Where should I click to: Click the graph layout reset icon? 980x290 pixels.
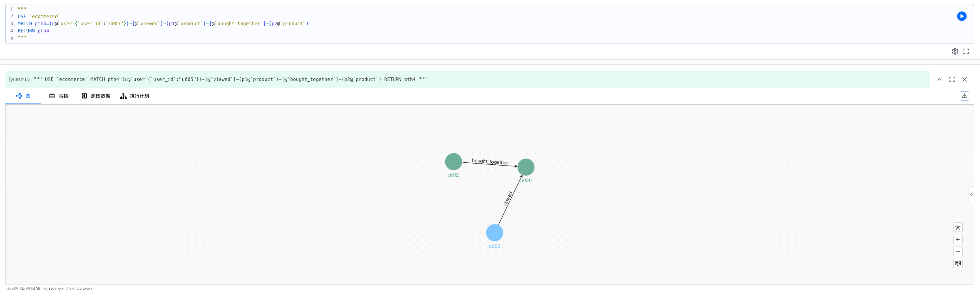[958, 227]
